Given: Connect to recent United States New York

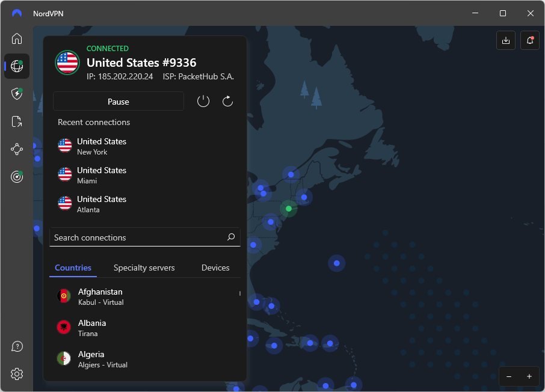Looking at the screenshot, I should [145, 146].
